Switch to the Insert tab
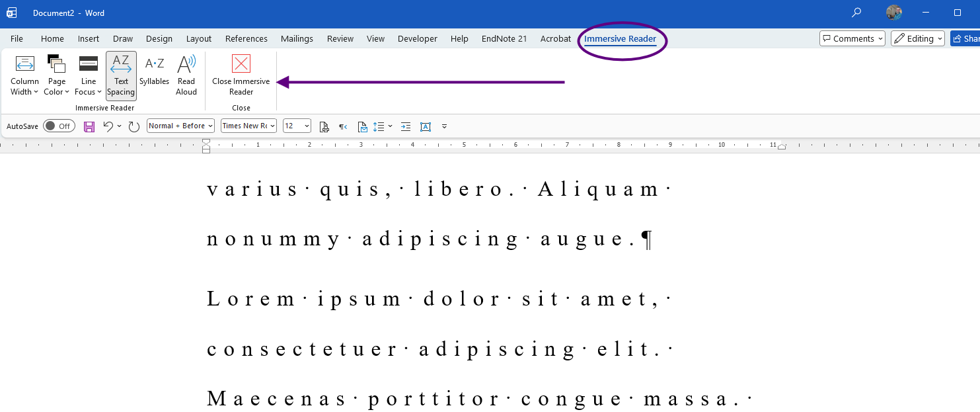The image size is (980, 412). click(x=89, y=38)
